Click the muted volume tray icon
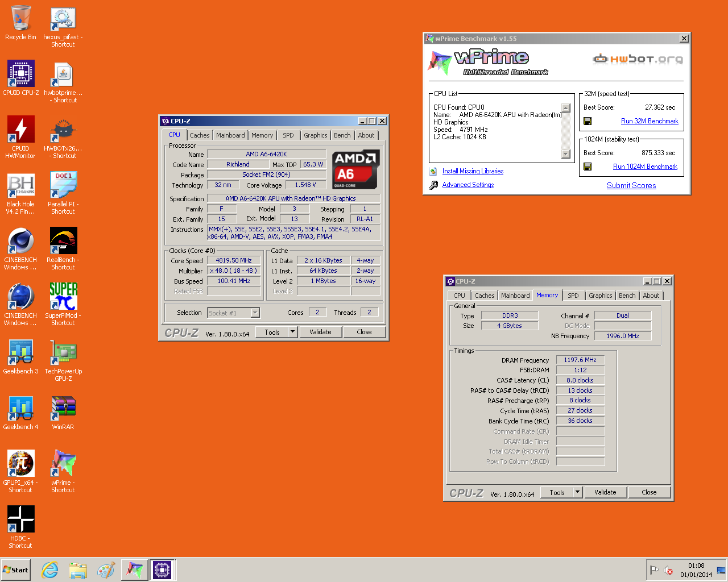 click(x=669, y=570)
